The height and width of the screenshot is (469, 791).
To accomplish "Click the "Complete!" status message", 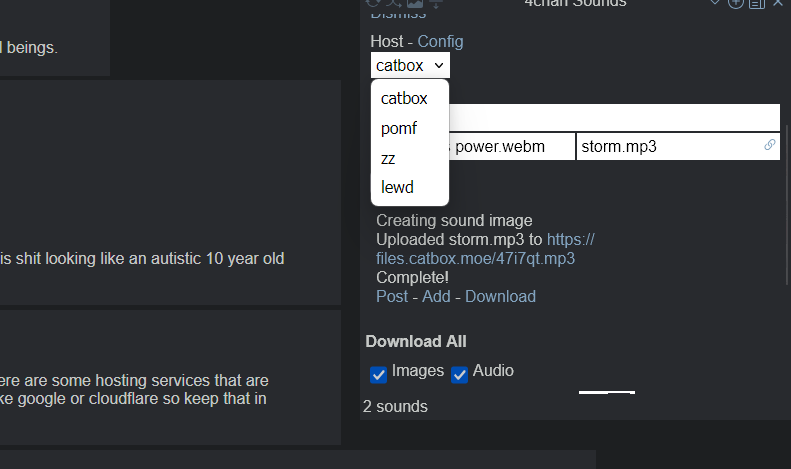I will point(412,277).
